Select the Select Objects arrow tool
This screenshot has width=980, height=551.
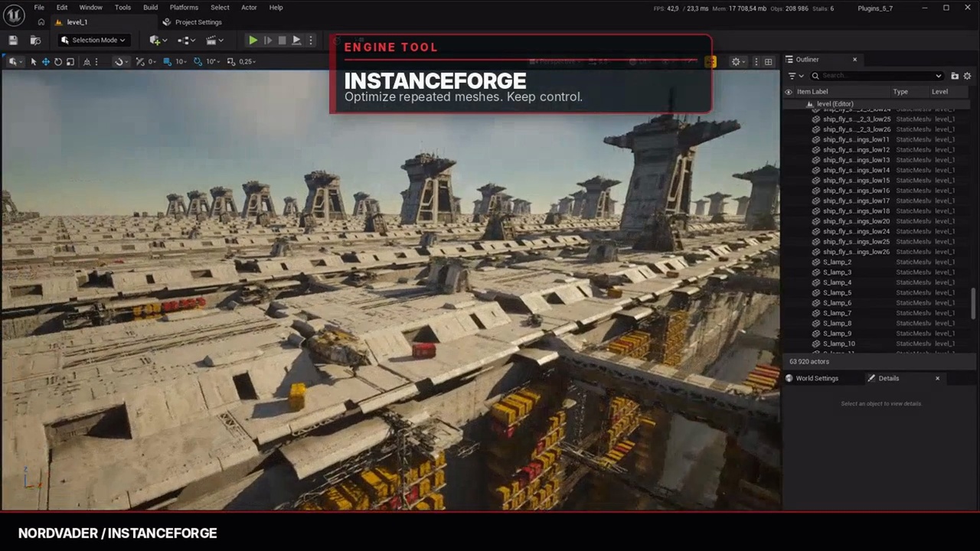(34, 62)
